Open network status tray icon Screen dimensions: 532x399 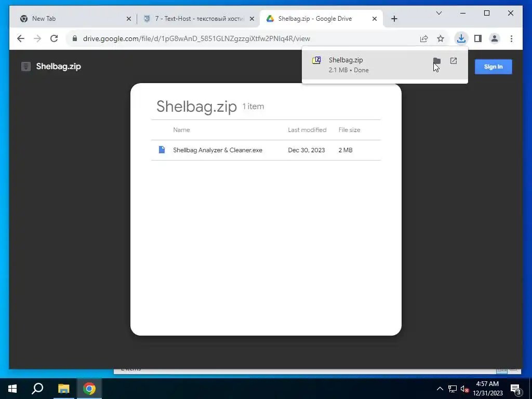click(453, 389)
